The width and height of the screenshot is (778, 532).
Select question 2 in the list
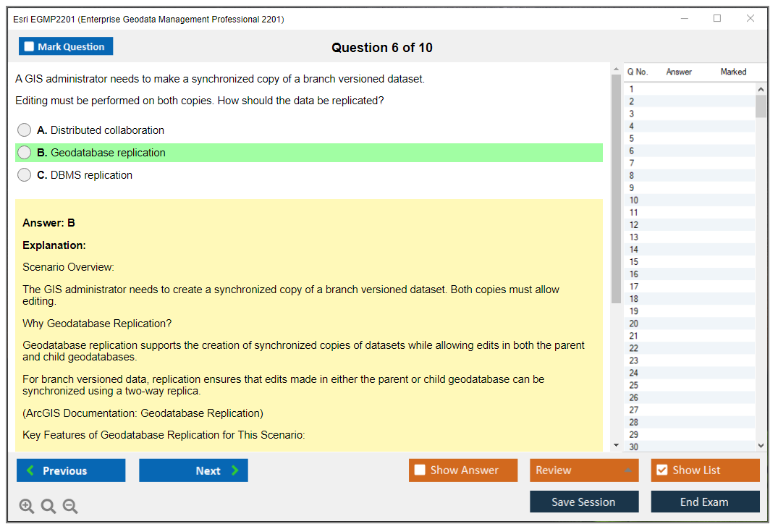point(690,101)
